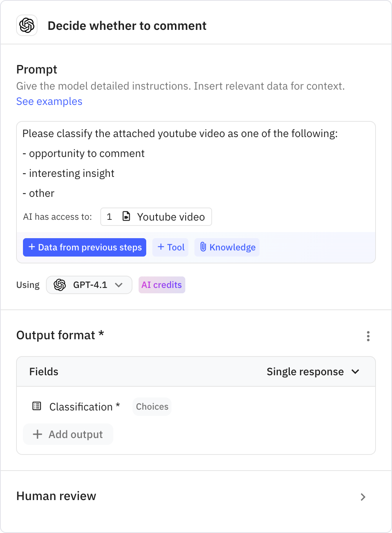
Task: Click the AI credits badge
Action: click(162, 284)
